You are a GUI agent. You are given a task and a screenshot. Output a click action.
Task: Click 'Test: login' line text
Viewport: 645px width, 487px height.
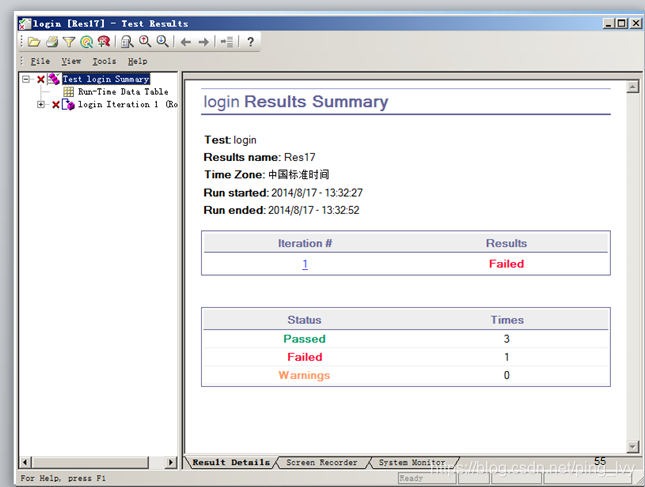[x=230, y=140]
